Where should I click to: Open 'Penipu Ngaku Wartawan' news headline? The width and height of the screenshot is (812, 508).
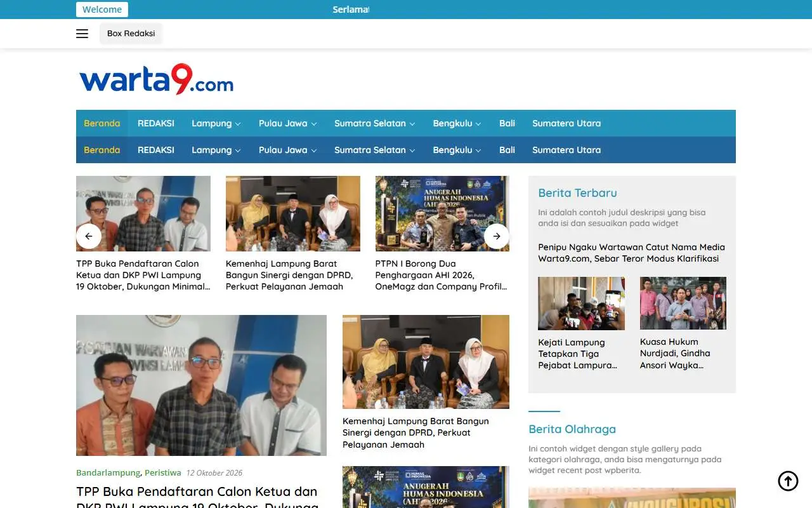point(632,253)
